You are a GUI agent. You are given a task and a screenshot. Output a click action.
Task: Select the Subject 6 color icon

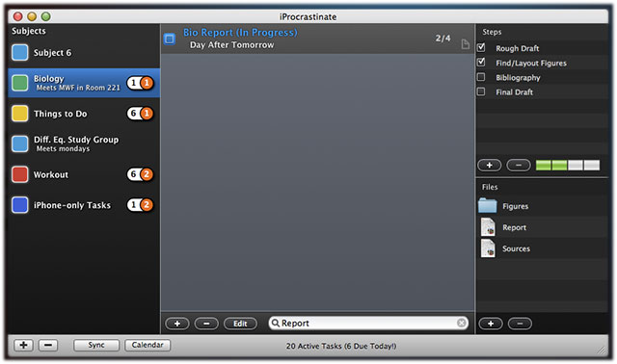pyautogui.click(x=19, y=52)
